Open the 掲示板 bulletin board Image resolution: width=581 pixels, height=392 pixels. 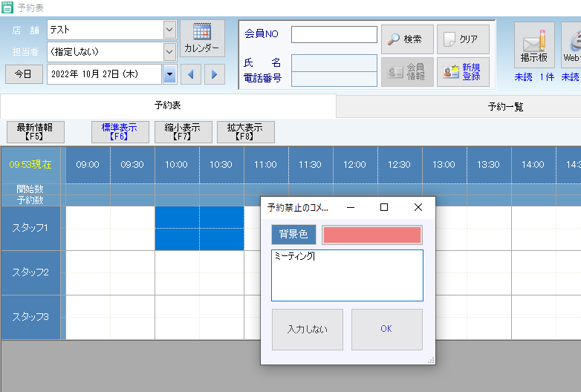pos(534,45)
